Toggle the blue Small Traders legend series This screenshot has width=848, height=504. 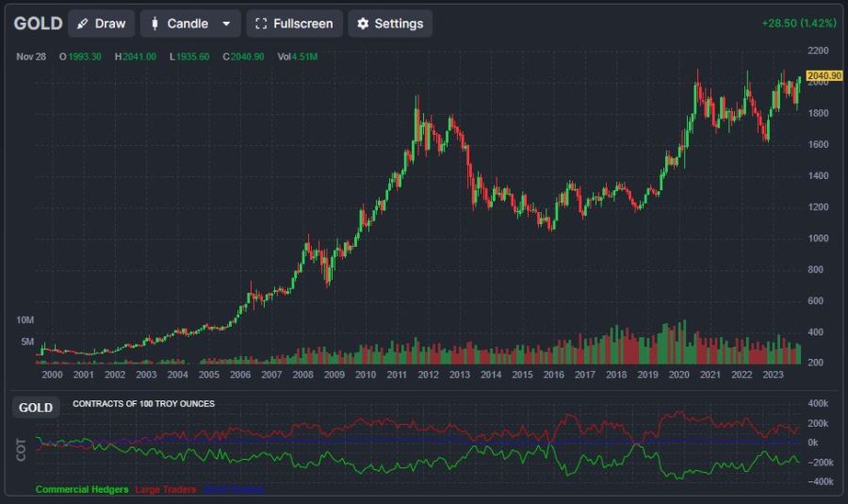(233, 489)
